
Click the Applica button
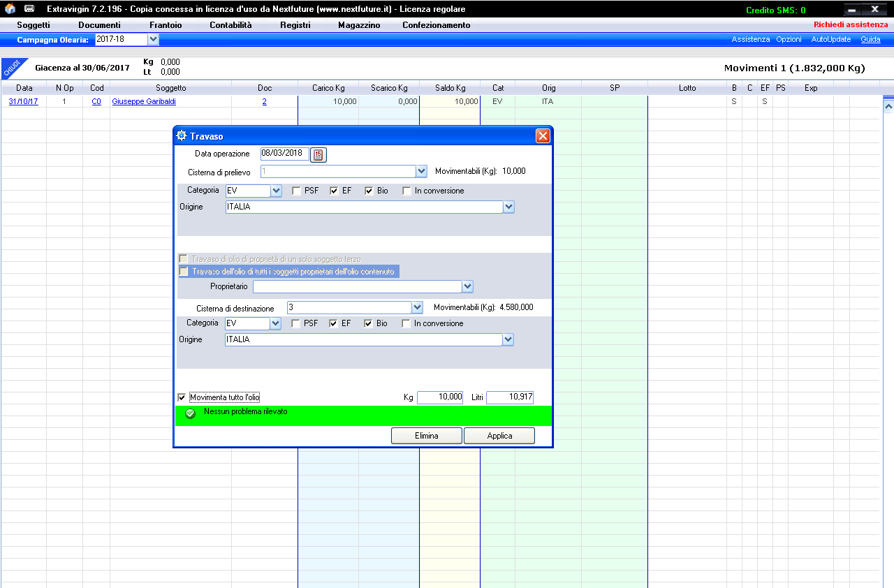[x=500, y=436]
